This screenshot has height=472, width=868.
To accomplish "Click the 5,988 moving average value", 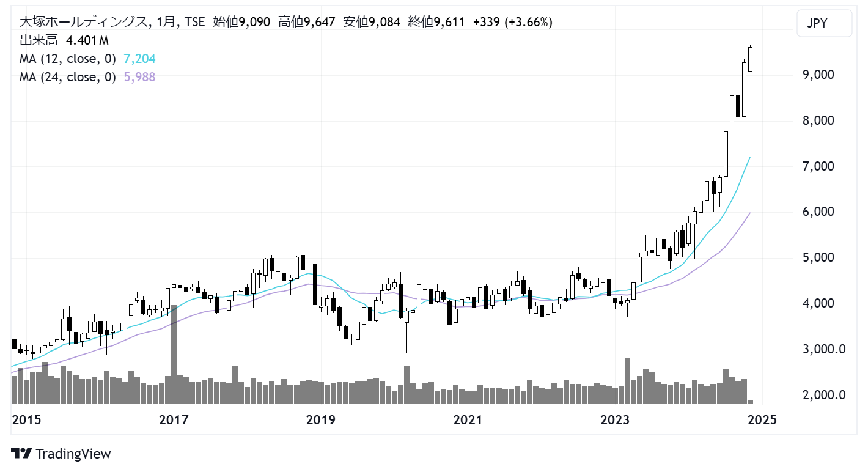I will (139, 77).
